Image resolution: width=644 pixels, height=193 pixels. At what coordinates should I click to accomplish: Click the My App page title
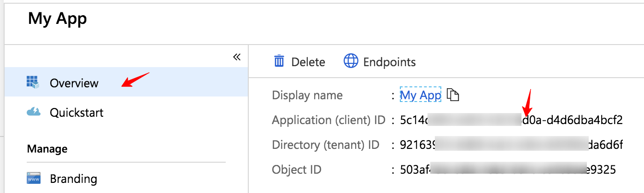pos(58,19)
